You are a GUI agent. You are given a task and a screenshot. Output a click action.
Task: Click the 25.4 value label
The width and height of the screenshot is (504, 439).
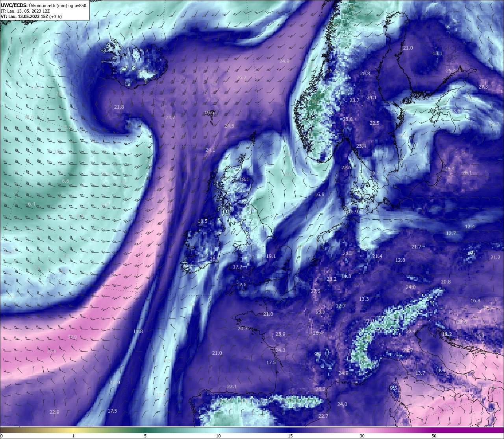tap(451, 71)
